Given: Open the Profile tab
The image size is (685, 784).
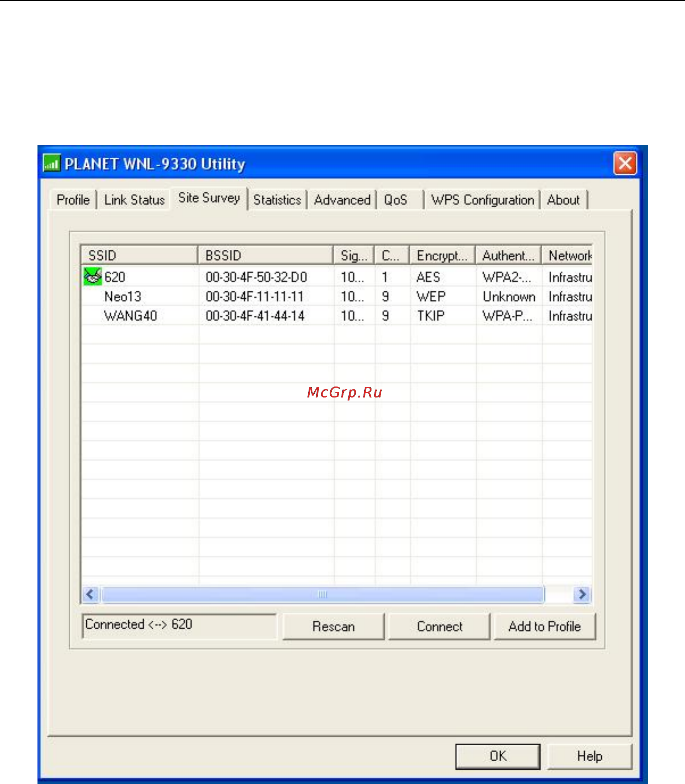Looking at the screenshot, I should point(73,200).
